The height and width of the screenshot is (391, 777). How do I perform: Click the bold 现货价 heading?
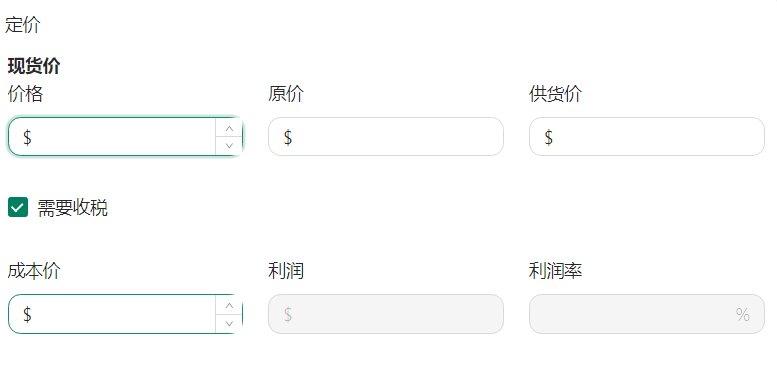click(34, 66)
